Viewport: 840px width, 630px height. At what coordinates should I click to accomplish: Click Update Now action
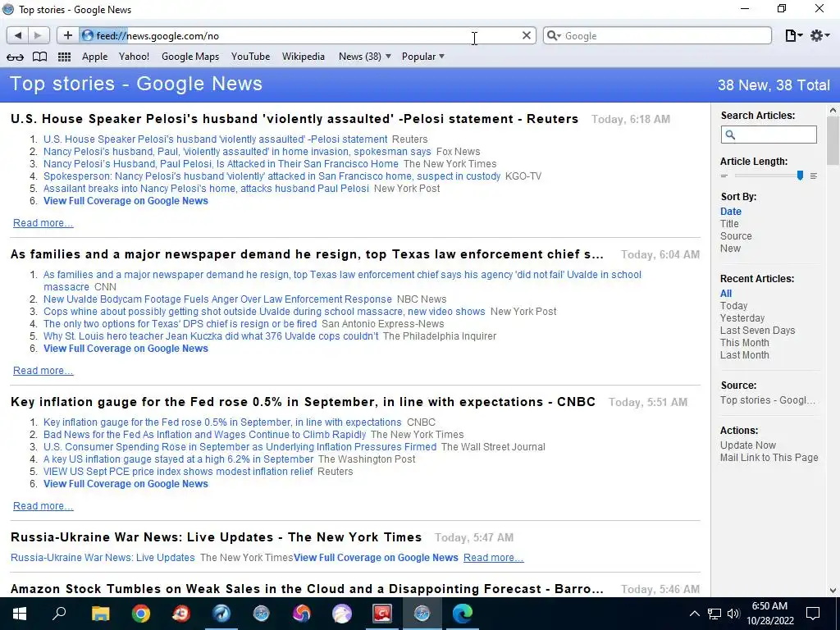click(x=748, y=445)
